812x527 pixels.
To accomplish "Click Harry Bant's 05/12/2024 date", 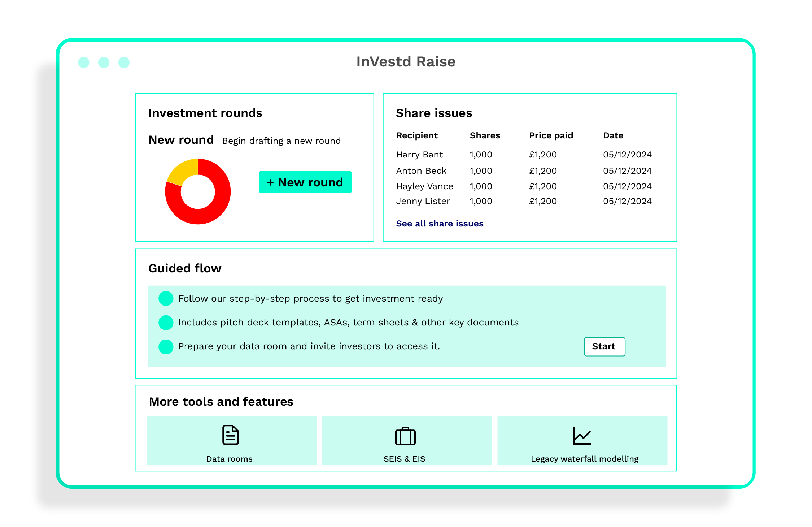I will 627,155.
